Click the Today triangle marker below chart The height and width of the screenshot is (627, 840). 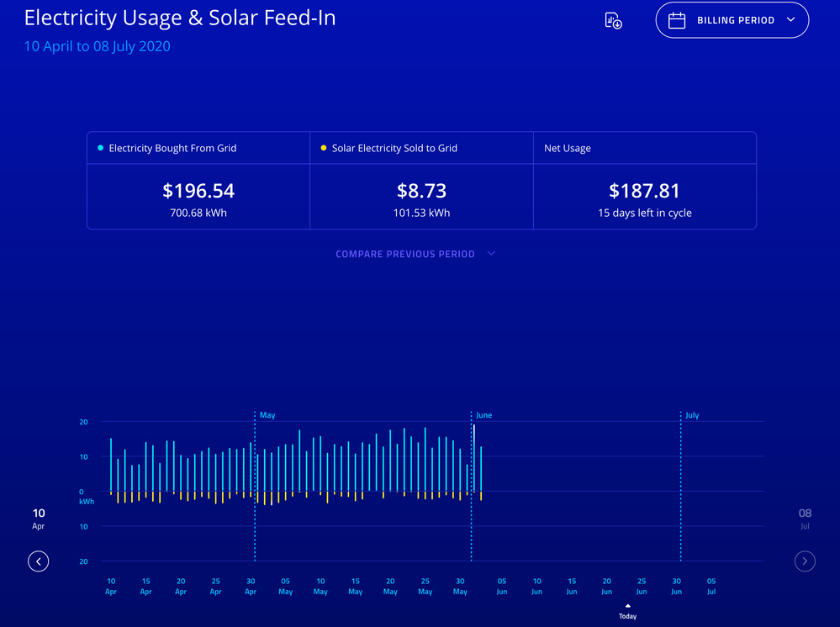tap(627, 606)
